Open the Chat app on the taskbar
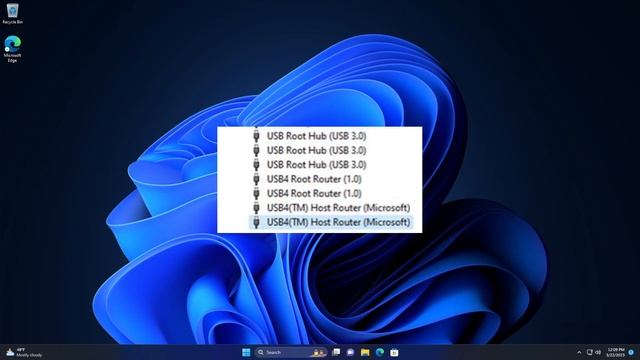This screenshot has width=640, height=360. click(x=350, y=352)
